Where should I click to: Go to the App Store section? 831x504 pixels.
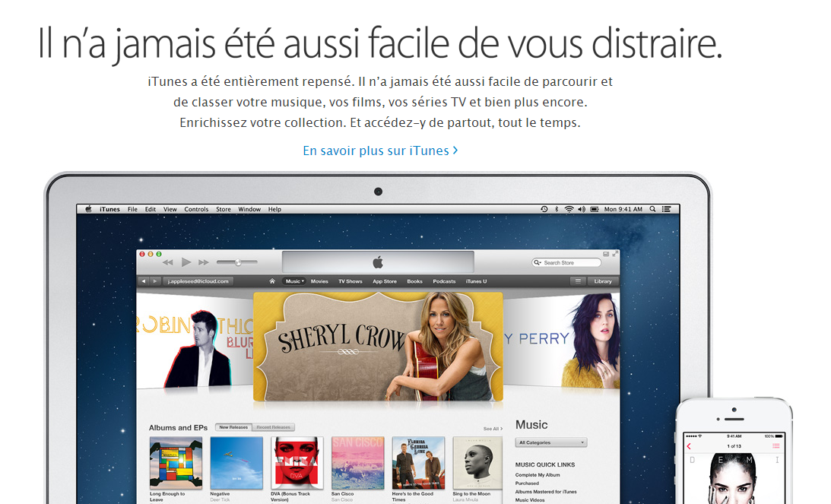pos(385,281)
